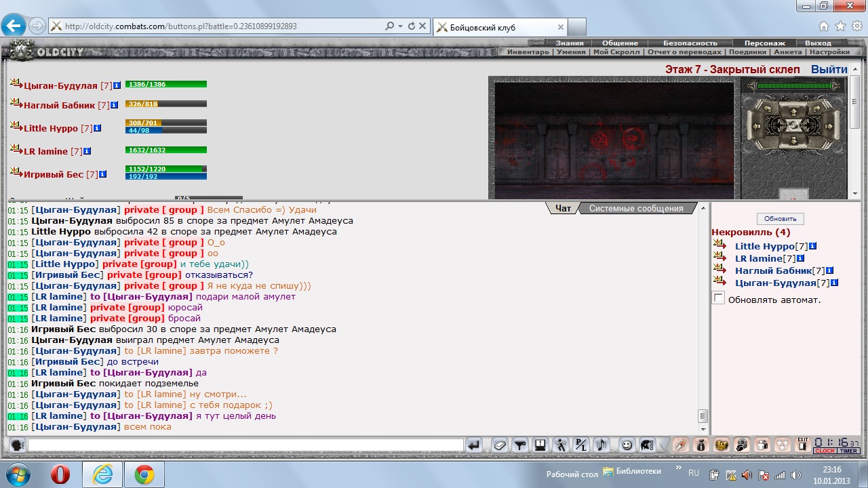Reload page with the refresh icon
Screen dimensions: 868x488
pyautogui.click(x=411, y=26)
